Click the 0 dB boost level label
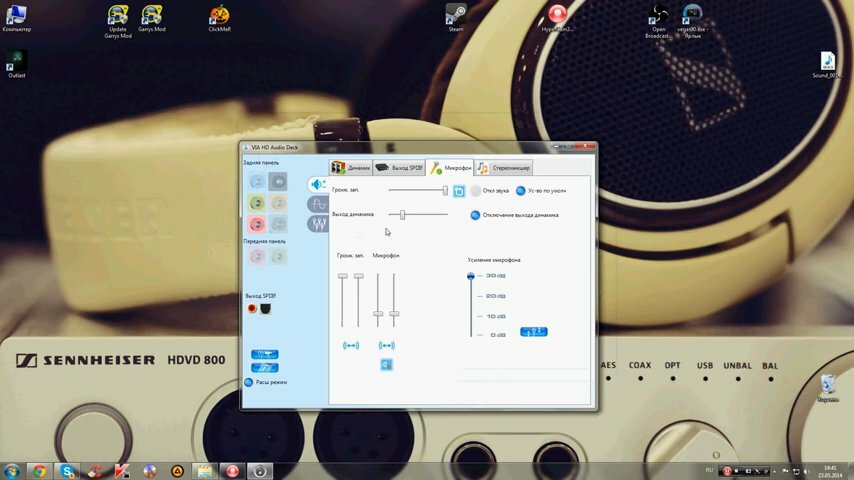Image resolution: width=854 pixels, height=480 pixels. 498,335
